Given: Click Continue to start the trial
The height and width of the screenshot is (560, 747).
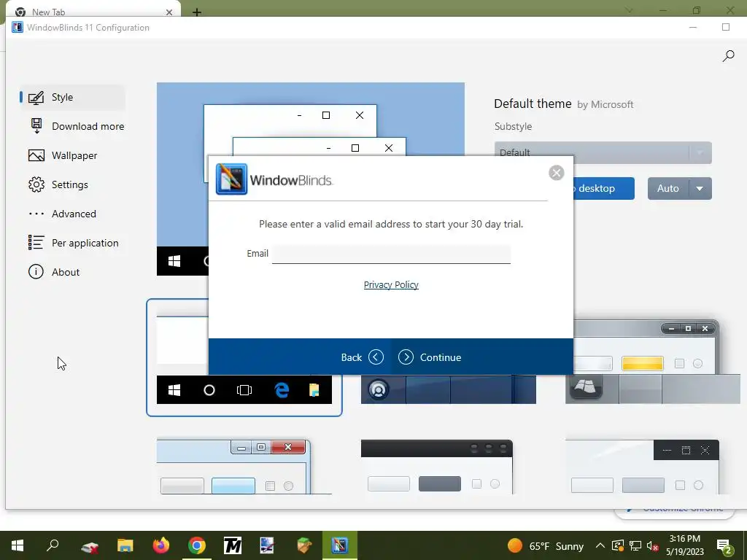Looking at the screenshot, I should click(430, 357).
